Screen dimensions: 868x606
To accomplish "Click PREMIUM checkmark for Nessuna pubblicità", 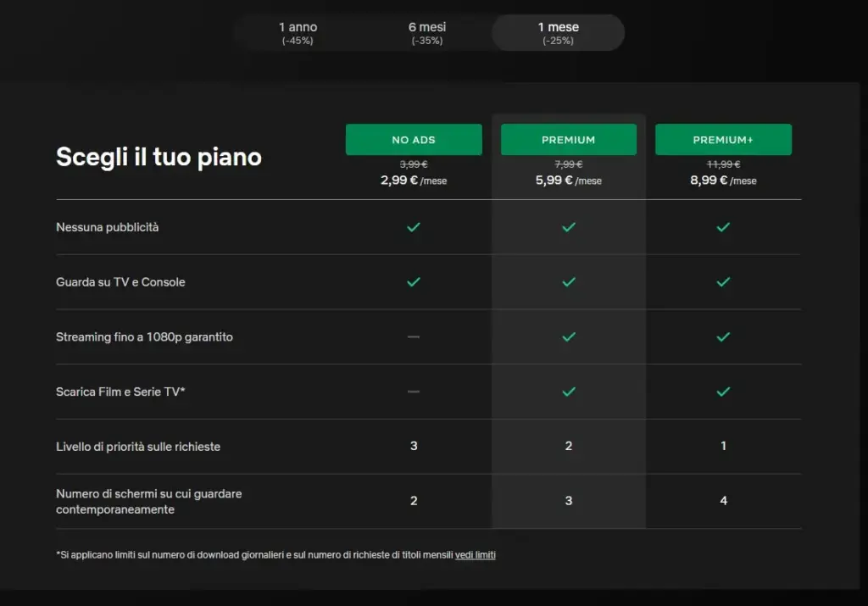I will pyautogui.click(x=569, y=227).
